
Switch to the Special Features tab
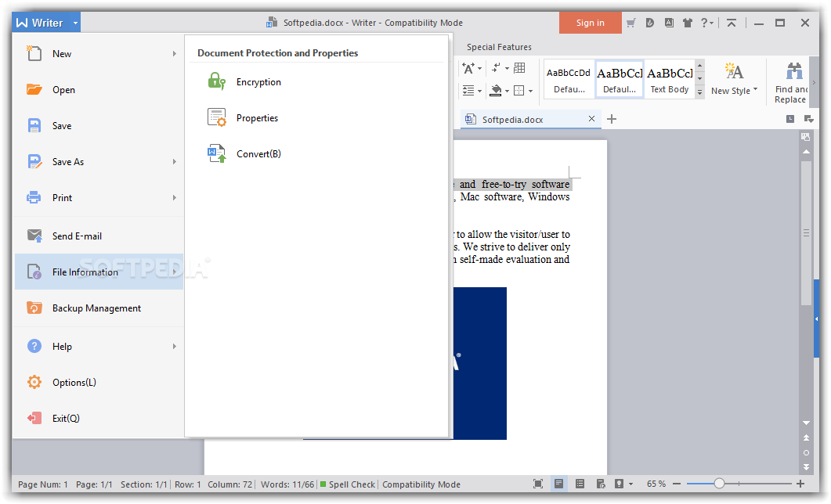499,47
